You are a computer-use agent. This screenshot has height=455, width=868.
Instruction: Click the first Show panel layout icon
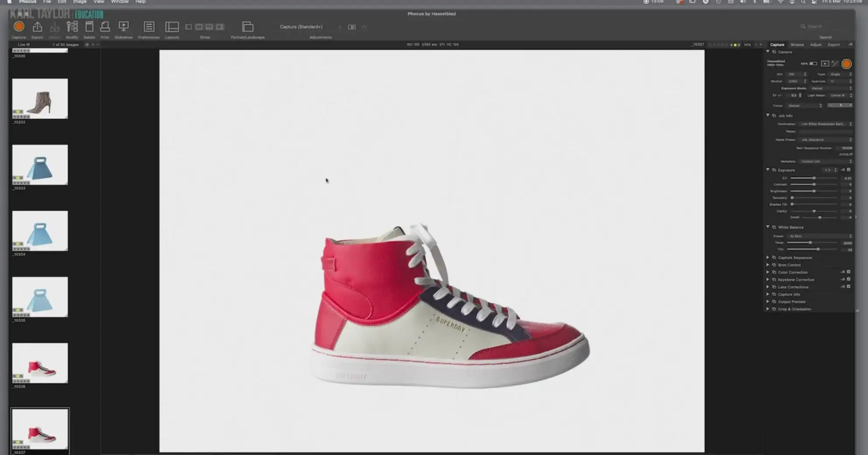pos(189,27)
